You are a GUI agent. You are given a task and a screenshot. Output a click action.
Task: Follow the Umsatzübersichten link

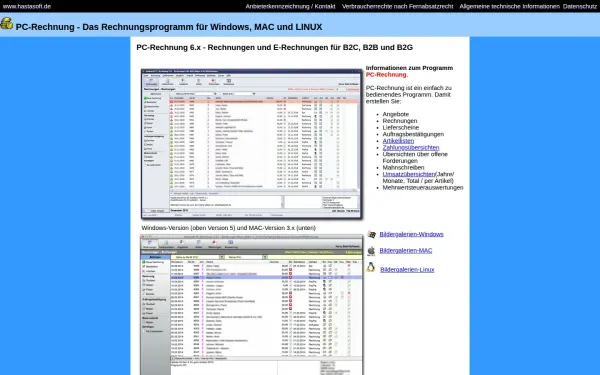(409, 174)
